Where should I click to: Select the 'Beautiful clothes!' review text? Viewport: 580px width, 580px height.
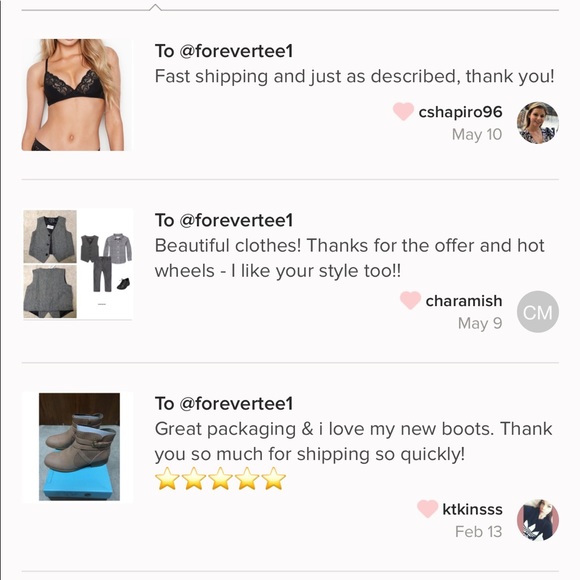click(x=350, y=258)
